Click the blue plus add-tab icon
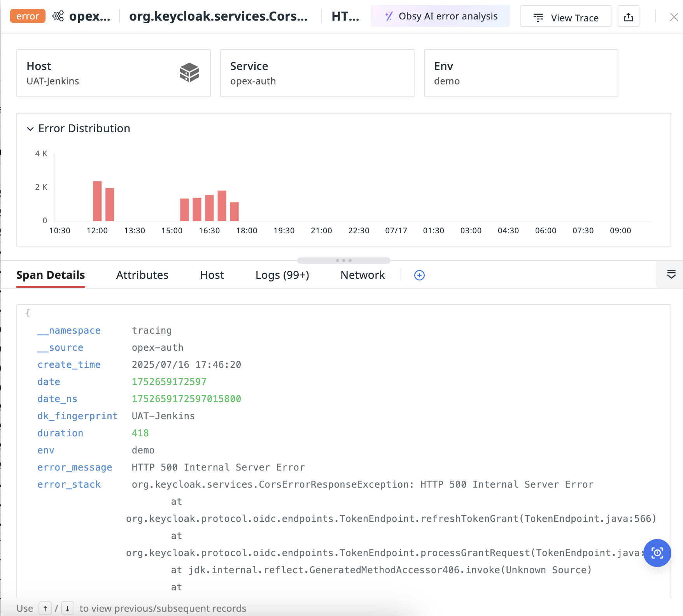This screenshot has width=683, height=616. click(419, 275)
